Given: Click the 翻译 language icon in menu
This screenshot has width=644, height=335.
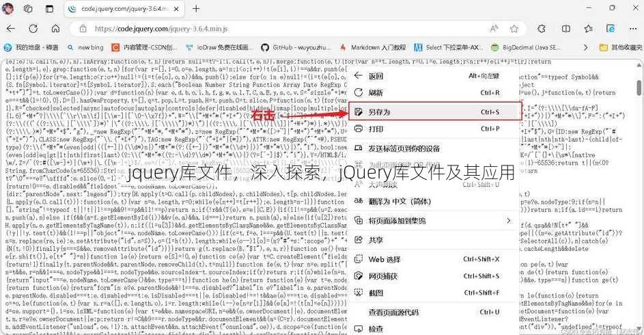Looking at the screenshot, I should (x=359, y=201).
